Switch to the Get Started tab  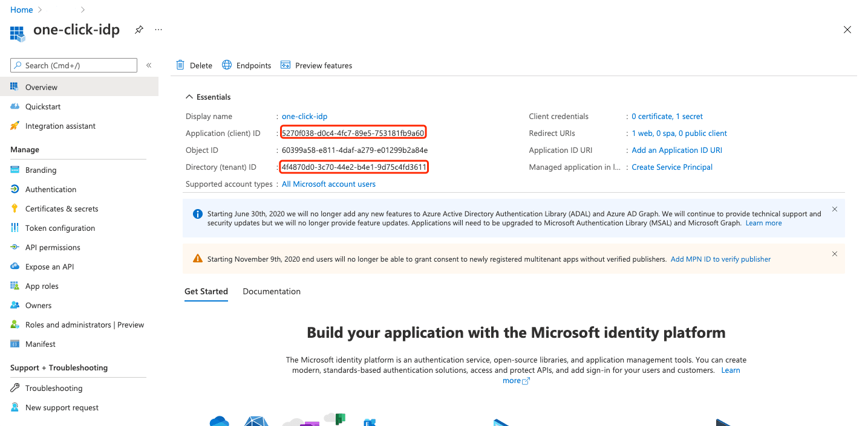[x=206, y=291]
